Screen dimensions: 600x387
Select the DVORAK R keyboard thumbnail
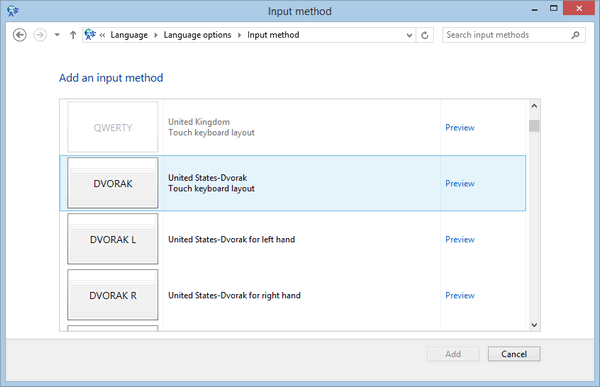tap(112, 295)
